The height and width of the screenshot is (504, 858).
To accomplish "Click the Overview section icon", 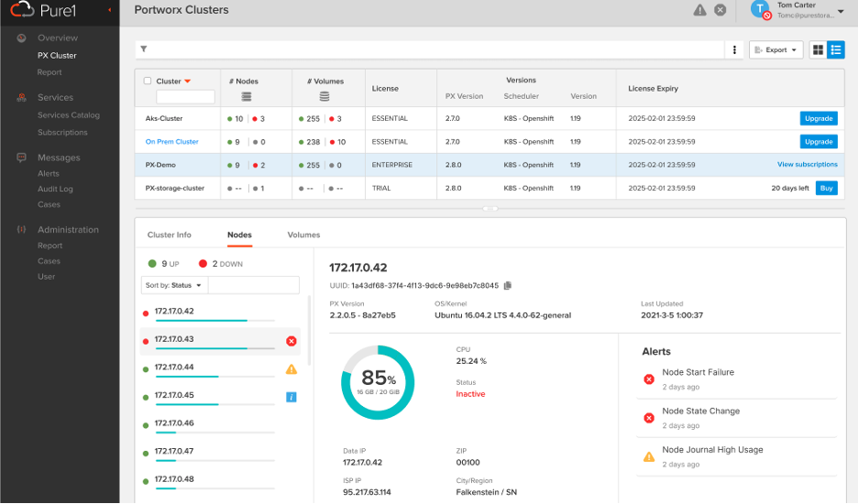I will (21, 38).
